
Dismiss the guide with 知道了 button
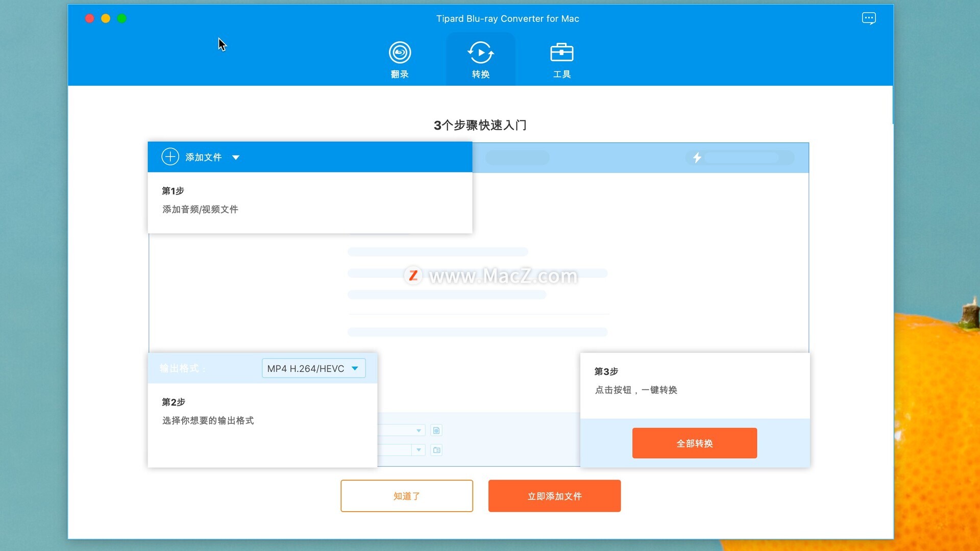[407, 496]
